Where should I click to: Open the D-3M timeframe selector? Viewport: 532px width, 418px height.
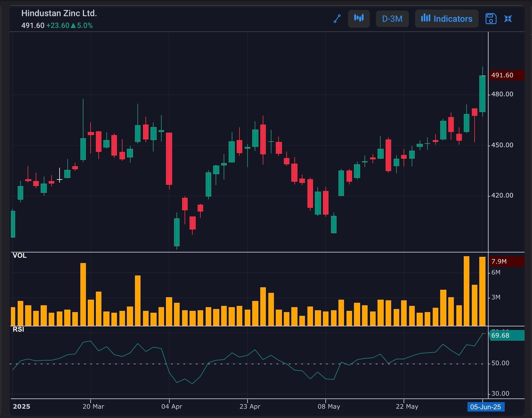(392, 19)
